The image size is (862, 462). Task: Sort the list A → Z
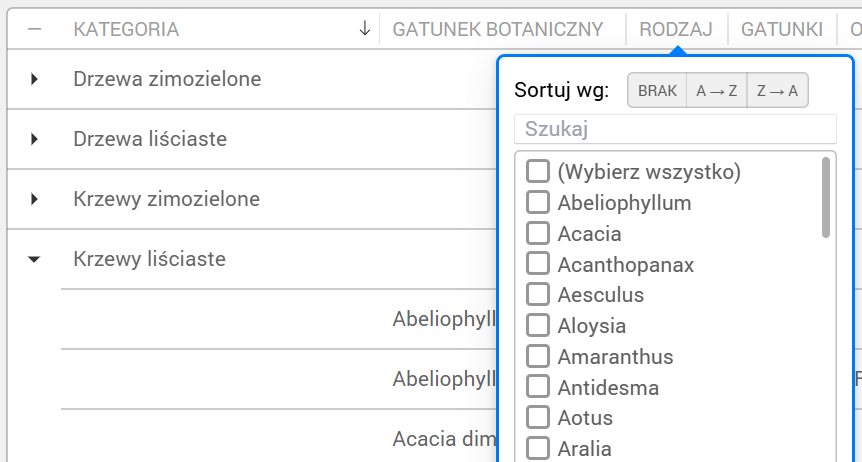point(717,91)
